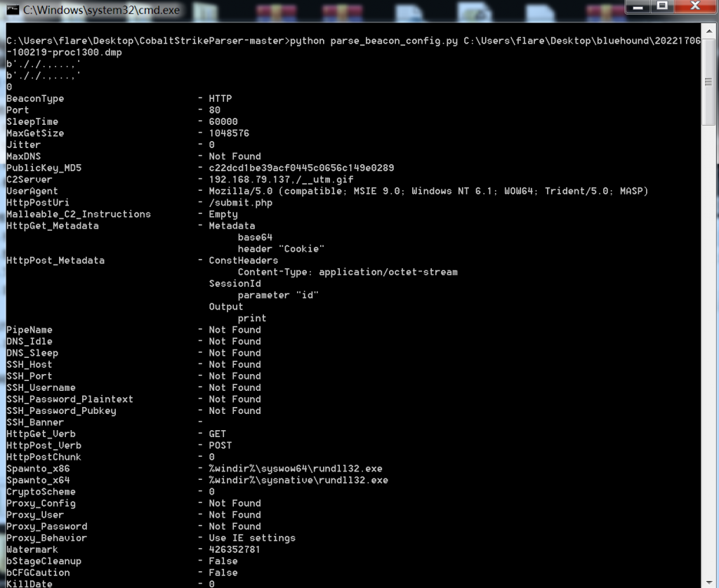Click the MaxGetSize value 1048576

click(229, 133)
